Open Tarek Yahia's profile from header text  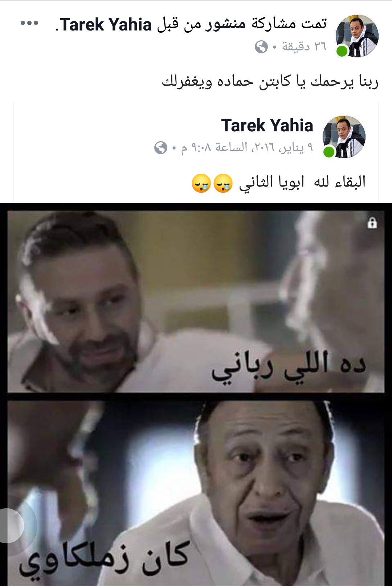pyautogui.click(x=106, y=25)
